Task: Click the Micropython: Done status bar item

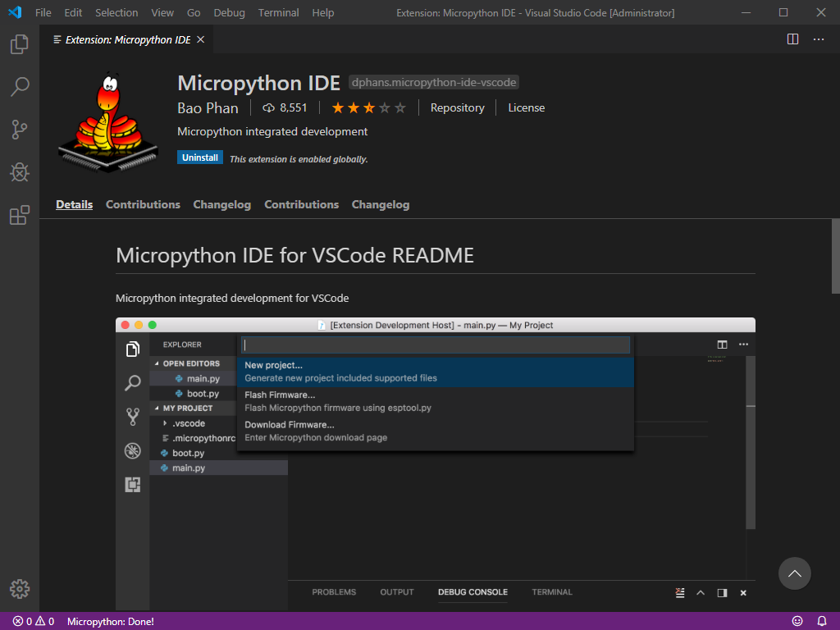Action: point(110,621)
